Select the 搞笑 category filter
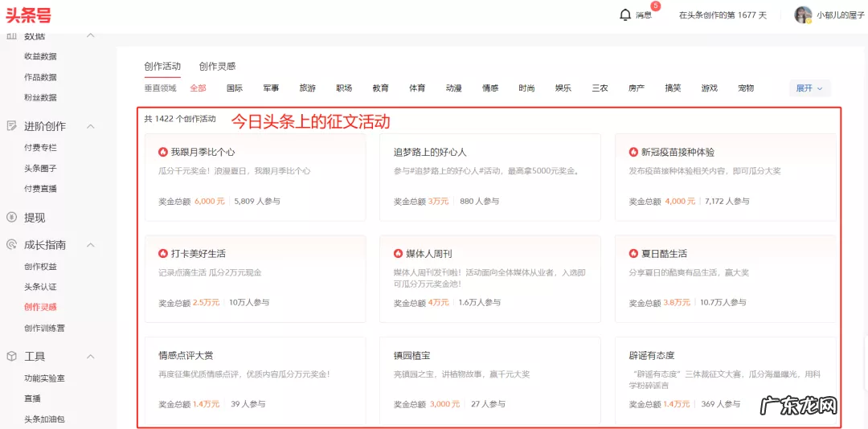The width and height of the screenshot is (868, 429). pos(673,88)
